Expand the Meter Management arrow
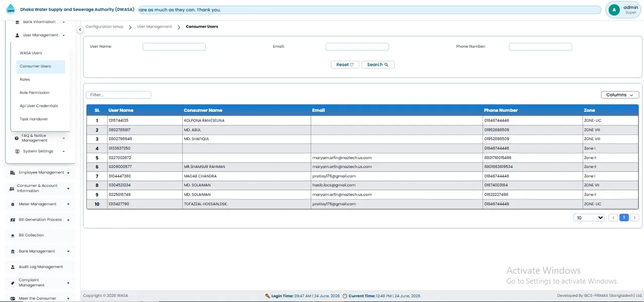 click(x=68, y=204)
